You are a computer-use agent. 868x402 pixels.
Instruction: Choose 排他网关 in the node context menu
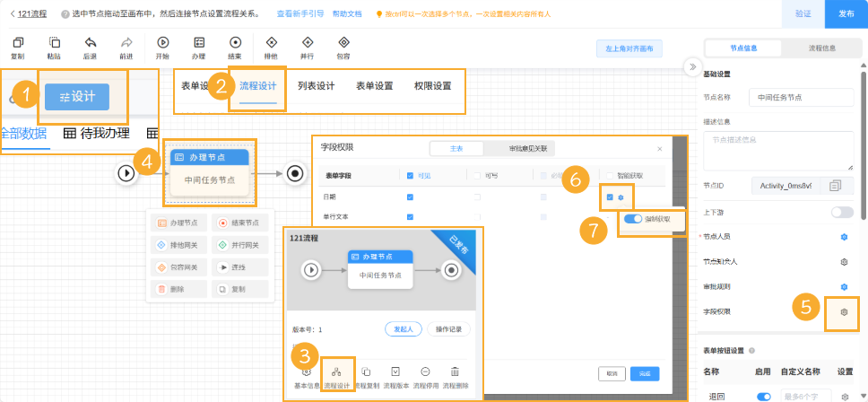click(177, 245)
